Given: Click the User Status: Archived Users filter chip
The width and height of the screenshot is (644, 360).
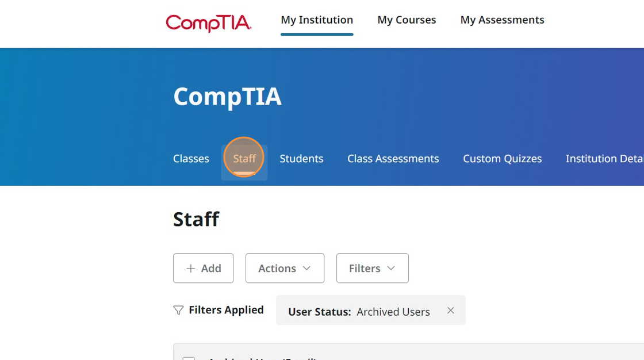Looking at the screenshot, I should [359, 312].
